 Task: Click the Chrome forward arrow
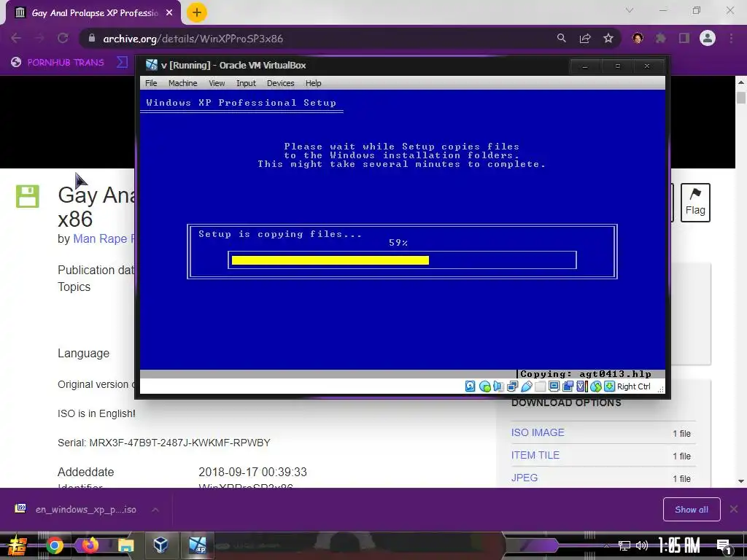coord(39,38)
